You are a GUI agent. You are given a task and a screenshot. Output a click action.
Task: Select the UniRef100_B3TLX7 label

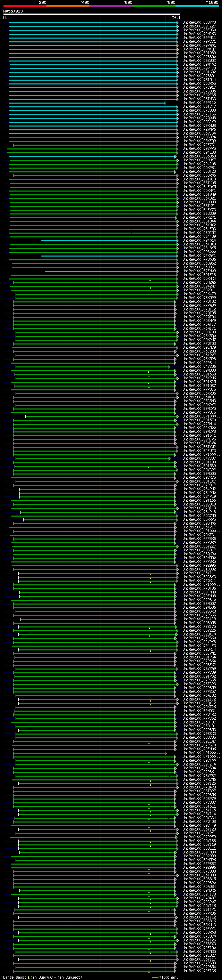pos(199,481)
